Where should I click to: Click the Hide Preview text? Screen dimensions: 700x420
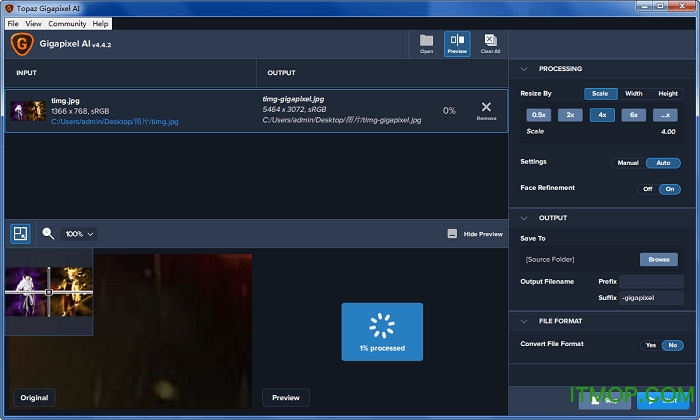click(x=483, y=234)
